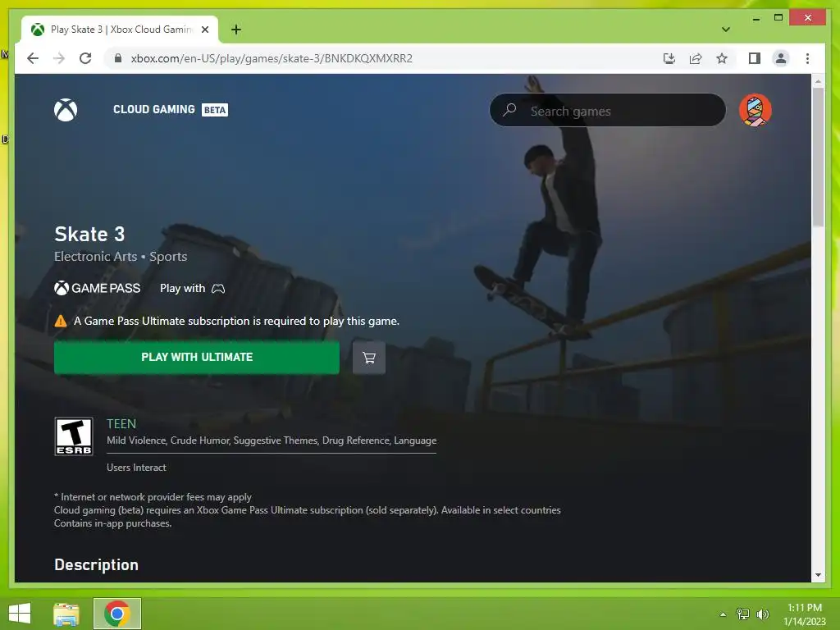Click the Xbox logo icon in the page header
Screen dimensions: 840x630
pyautogui.click(x=66, y=110)
